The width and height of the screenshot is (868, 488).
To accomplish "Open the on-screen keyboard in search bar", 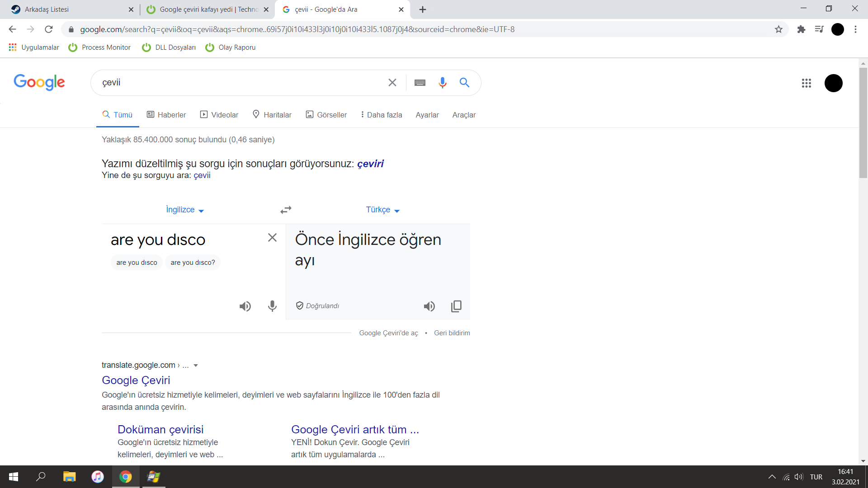I will (420, 83).
